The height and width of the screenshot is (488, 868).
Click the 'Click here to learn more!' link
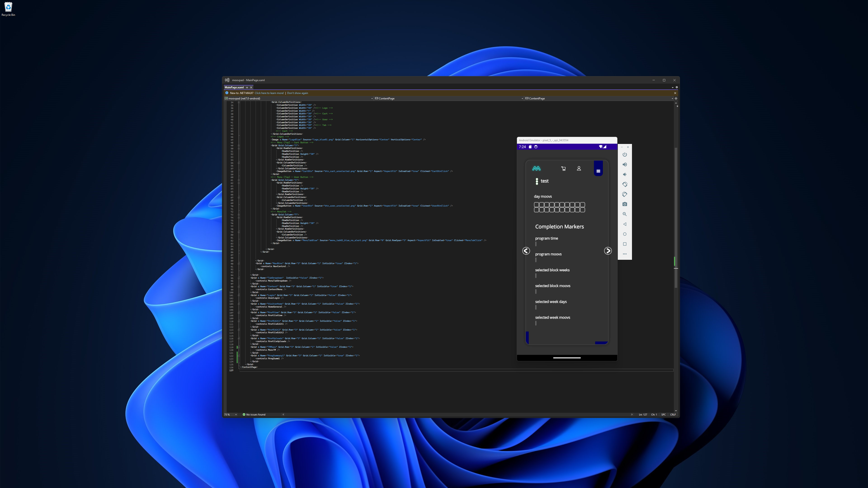[269, 93]
